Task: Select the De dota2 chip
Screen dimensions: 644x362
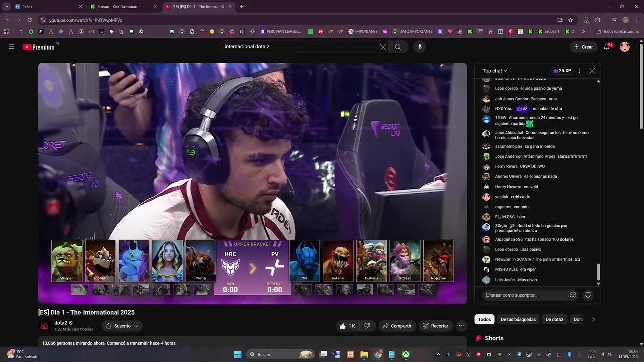Action: pos(555,319)
